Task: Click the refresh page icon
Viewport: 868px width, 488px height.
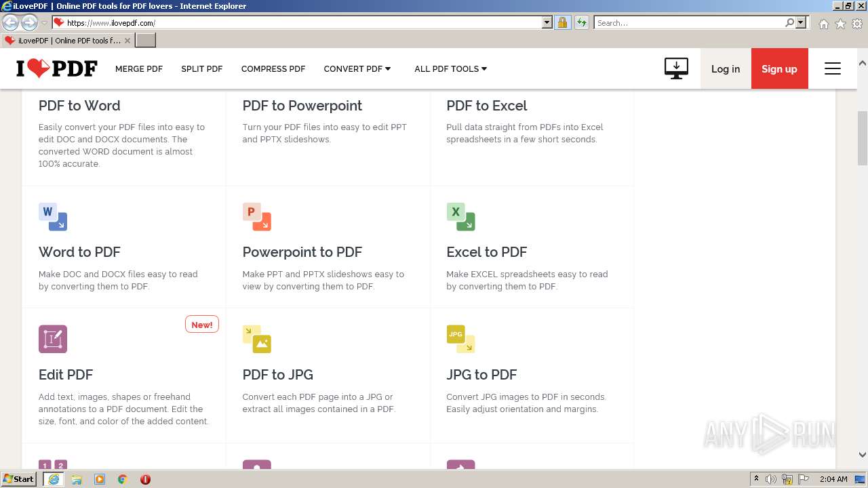Action: pyautogui.click(x=582, y=22)
